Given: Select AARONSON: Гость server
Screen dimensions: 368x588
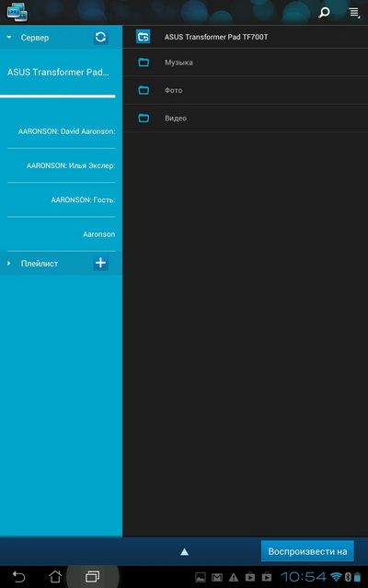Looking at the screenshot, I should pyautogui.click(x=62, y=200).
